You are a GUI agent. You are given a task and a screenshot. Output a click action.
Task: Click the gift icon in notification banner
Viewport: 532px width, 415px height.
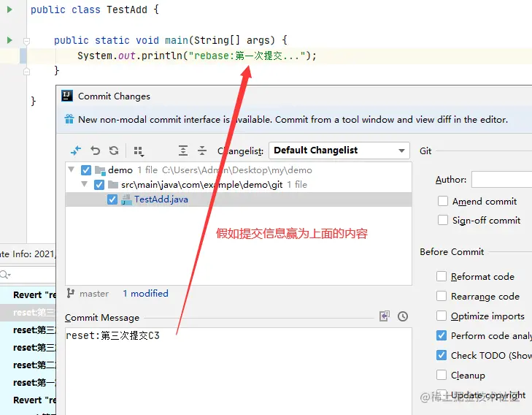click(x=69, y=119)
